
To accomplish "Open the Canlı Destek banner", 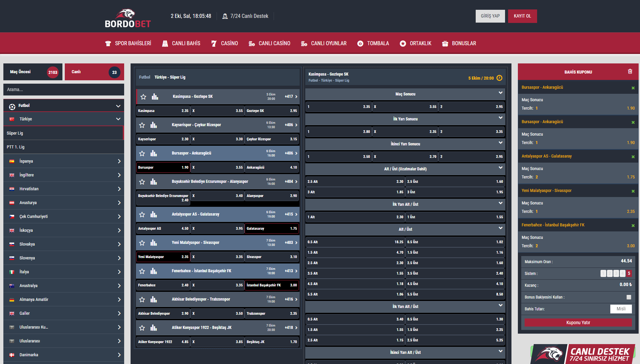I will point(583,354).
